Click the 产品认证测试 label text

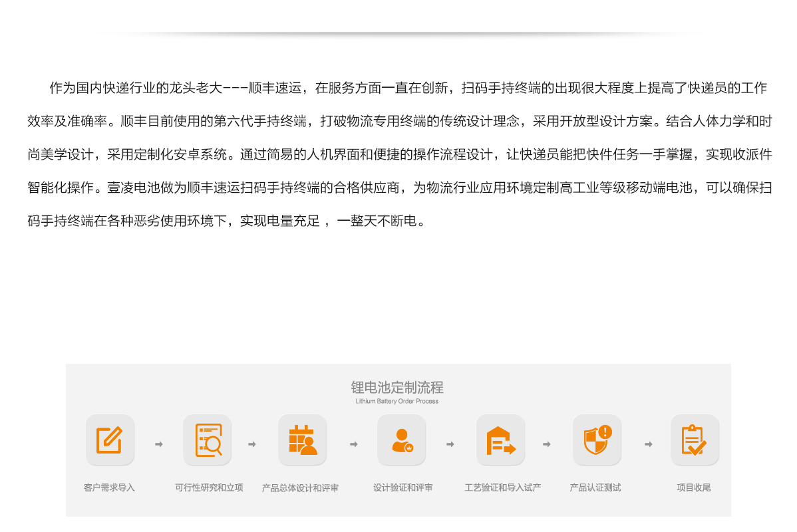595,487
